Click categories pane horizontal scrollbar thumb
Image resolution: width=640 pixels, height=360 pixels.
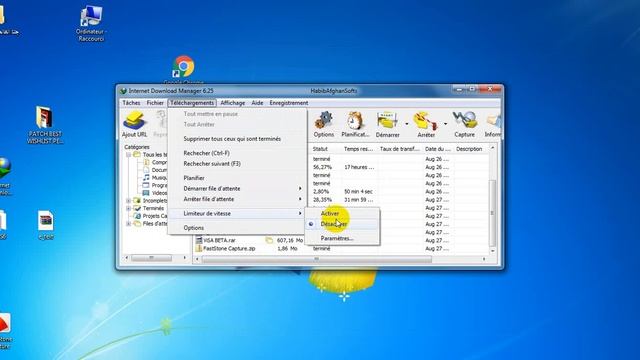pyautogui.click(x=151, y=258)
